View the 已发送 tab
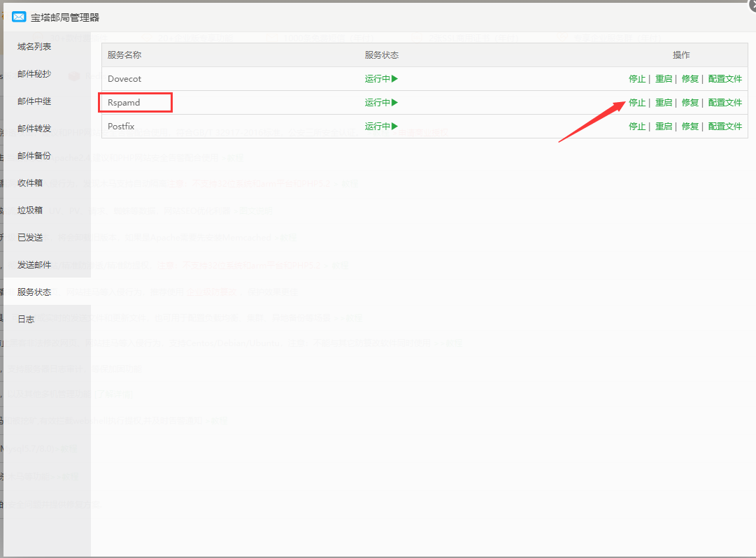756x558 pixels. [x=30, y=238]
